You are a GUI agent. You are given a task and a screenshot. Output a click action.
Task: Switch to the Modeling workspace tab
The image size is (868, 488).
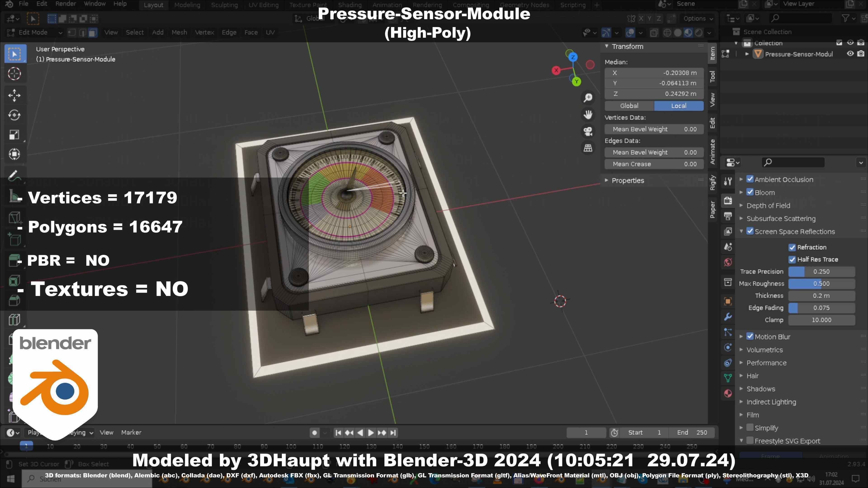(187, 5)
